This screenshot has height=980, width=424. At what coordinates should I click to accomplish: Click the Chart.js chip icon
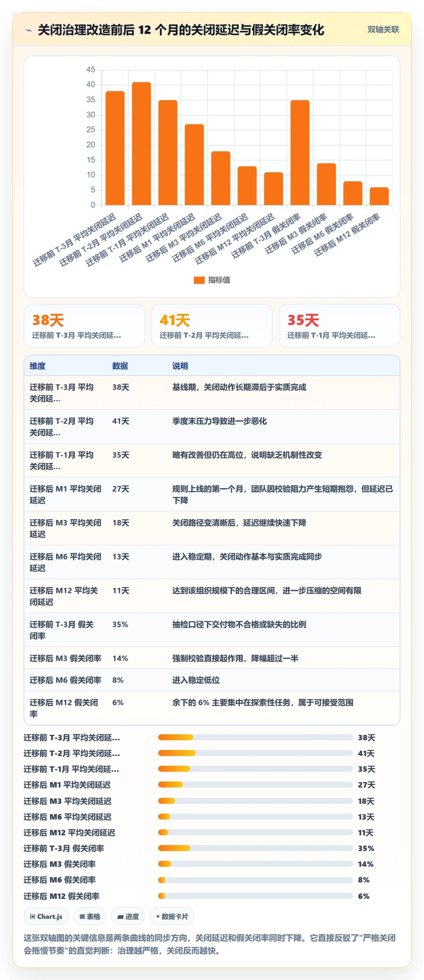tap(33, 917)
